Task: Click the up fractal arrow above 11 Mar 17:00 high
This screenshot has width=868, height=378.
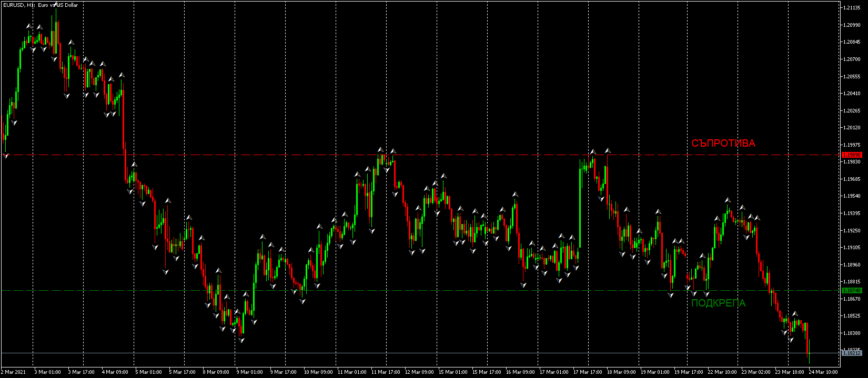Action: pos(380,150)
